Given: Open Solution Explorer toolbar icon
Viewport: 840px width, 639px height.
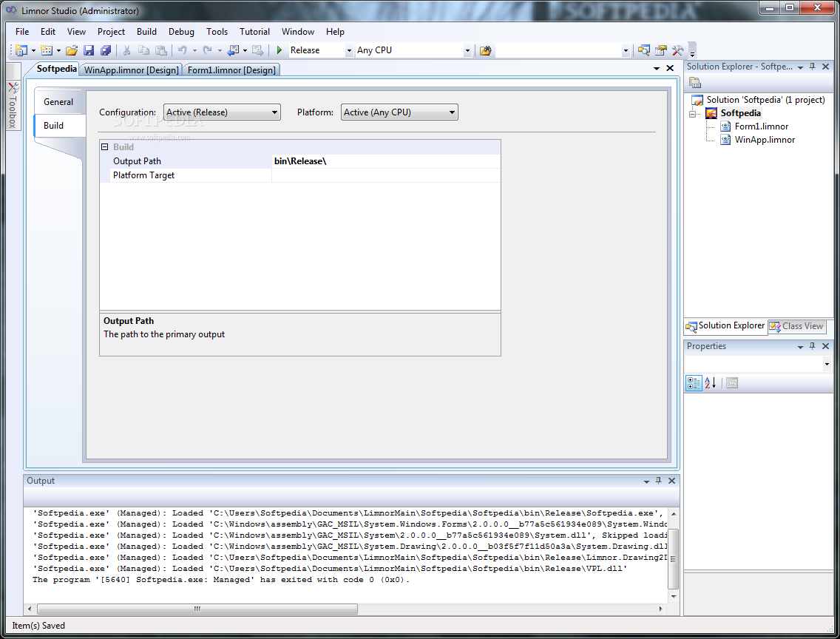Looking at the screenshot, I should (644, 50).
